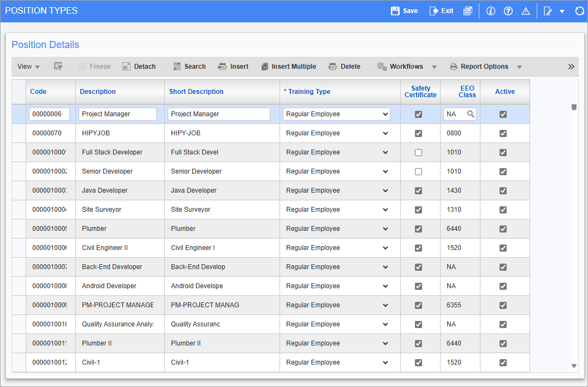588x387 pixels.
Task: Open Training Type dropdown for Civil-1
Action: pos(385,362)
